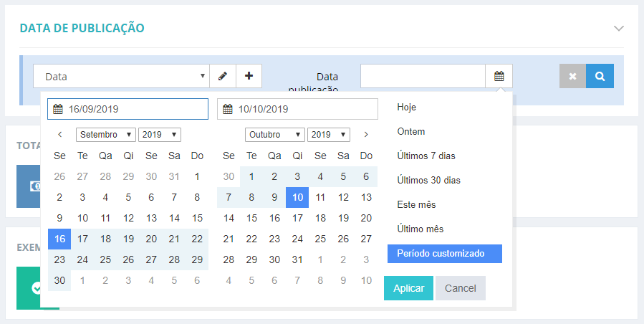Collapse the Data de Publicação panel chevron
The height and width of the screenshot is (324, 644).
point(619,28)
